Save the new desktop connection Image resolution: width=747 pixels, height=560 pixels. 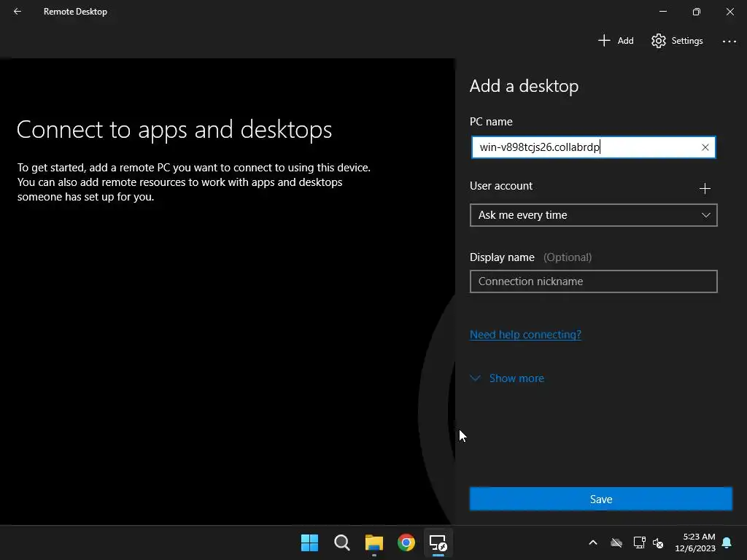pos(601,499)
